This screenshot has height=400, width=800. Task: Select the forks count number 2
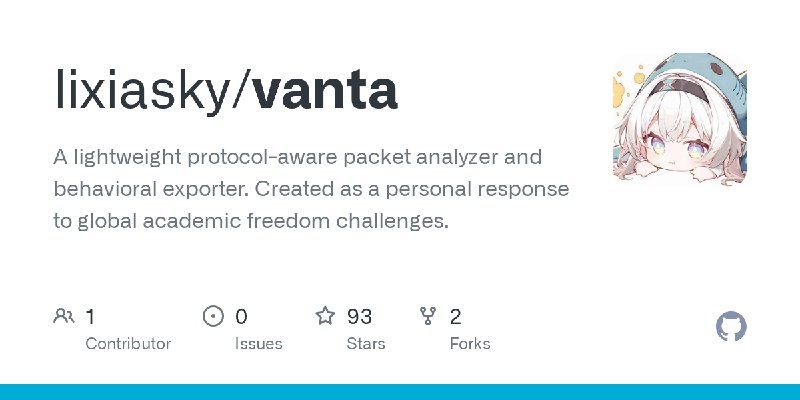point(456,317)
